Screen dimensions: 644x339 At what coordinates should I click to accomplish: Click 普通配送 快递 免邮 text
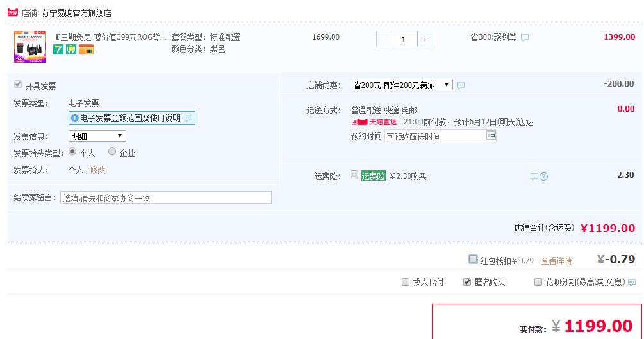(x=384, y=110)
